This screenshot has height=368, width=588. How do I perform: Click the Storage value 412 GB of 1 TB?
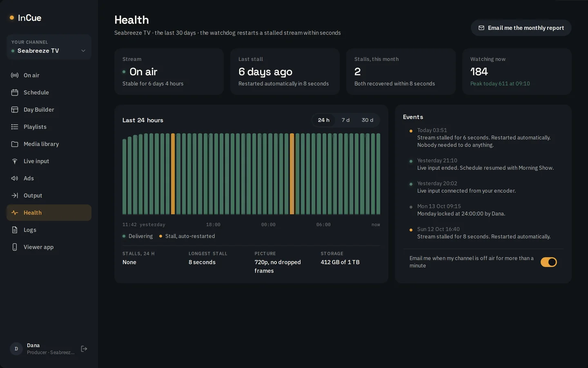point(340,262)
